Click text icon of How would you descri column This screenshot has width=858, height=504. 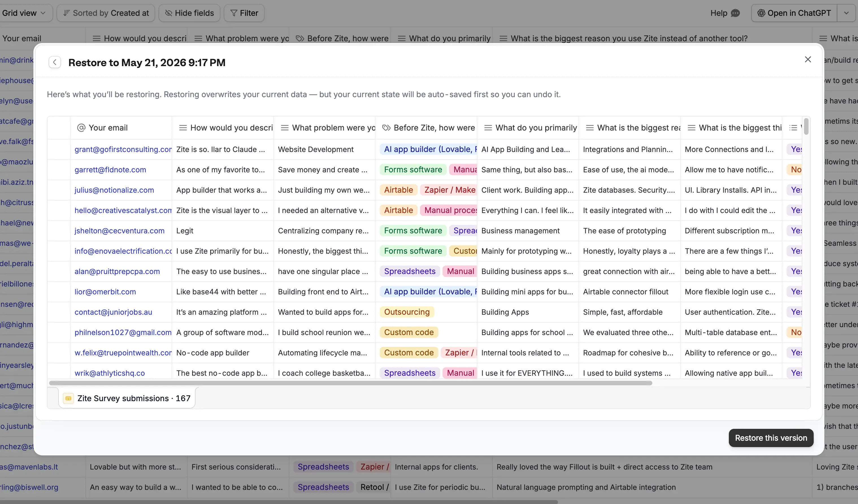pyautogui.click(x=183, y=128)
